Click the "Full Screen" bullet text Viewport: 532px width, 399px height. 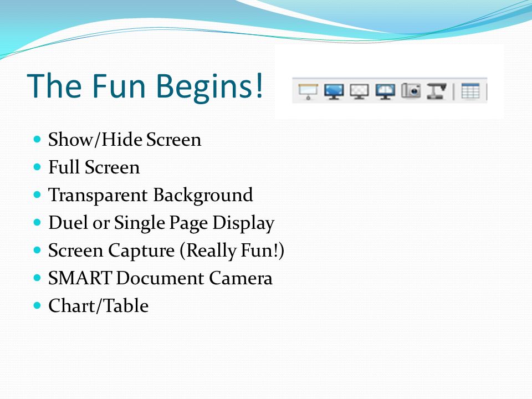tap(94, 167)
